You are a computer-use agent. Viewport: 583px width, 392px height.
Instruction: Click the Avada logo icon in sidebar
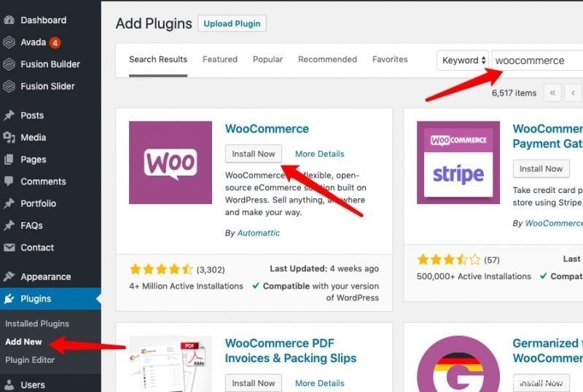[x=9, y=42]
